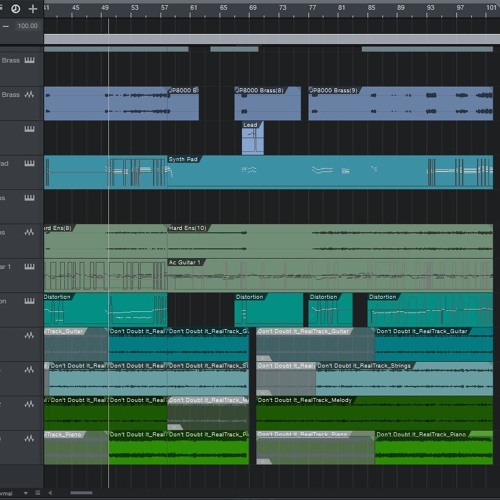Select the greyed muted RealTrack_Piano clip
Image resolution: width=500 pixels, height=500 pixels.
click(315, 448)
